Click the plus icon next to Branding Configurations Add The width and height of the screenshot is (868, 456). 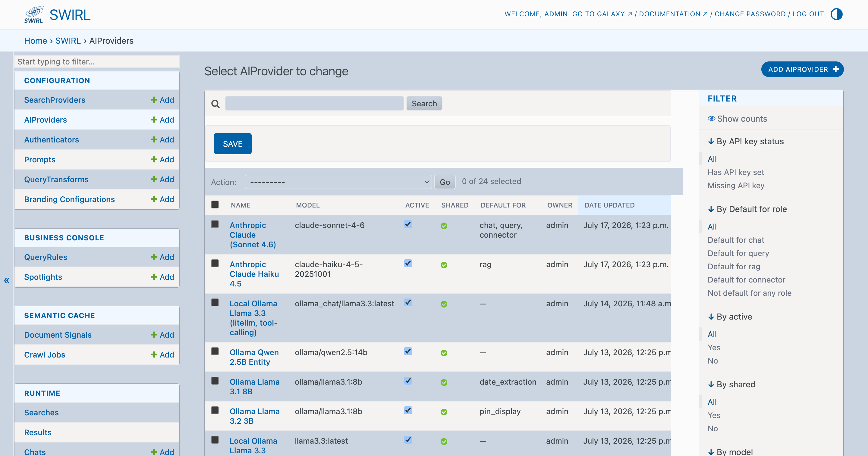(154, 199)
